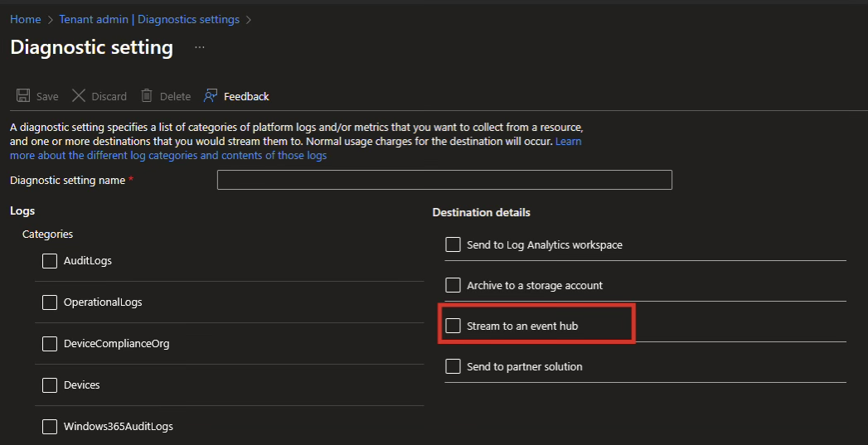This screenshot has height=445, width=868.
Task: Click the Delete trash can icon
Action: click(x=147, y=96)
